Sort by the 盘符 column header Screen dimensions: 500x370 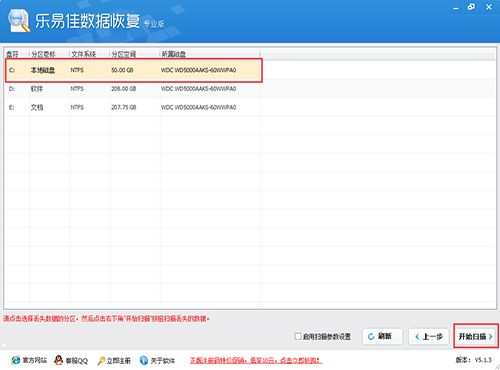pos(13,54)
